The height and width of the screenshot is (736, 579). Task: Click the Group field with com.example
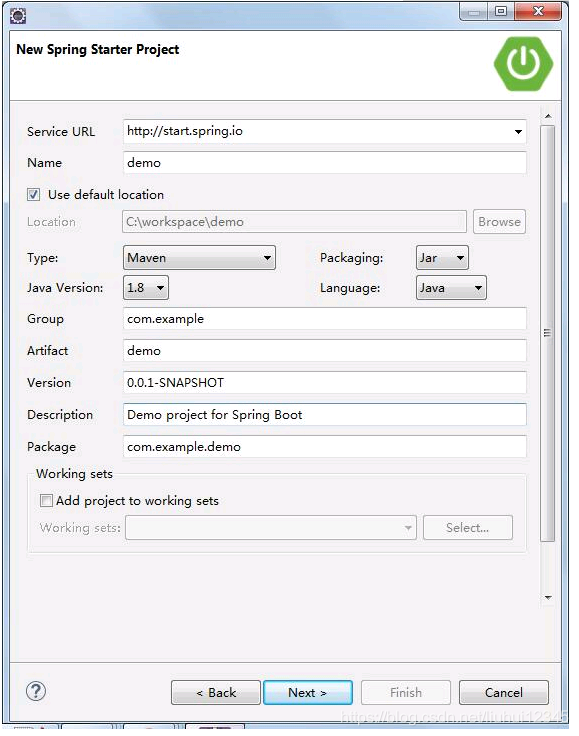(x=325, y=319)
